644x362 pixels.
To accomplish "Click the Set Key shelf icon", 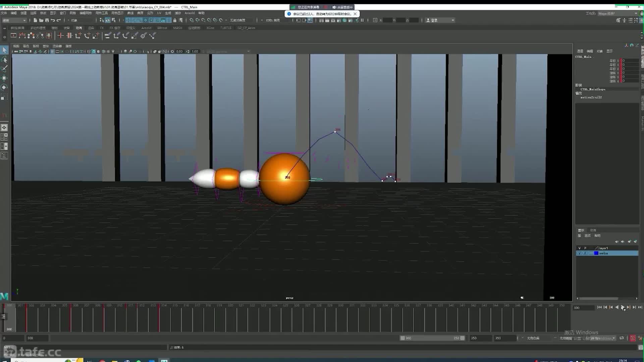I will pos(60,36).
